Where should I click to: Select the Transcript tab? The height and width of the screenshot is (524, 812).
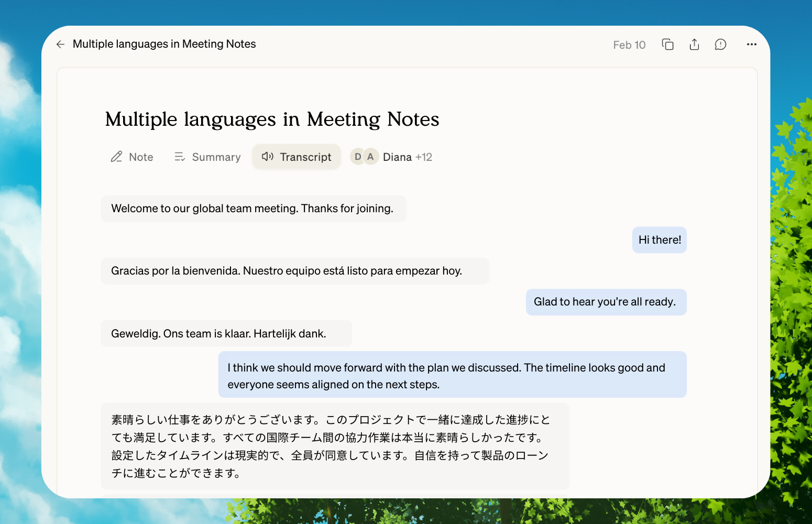coord(297,157)
